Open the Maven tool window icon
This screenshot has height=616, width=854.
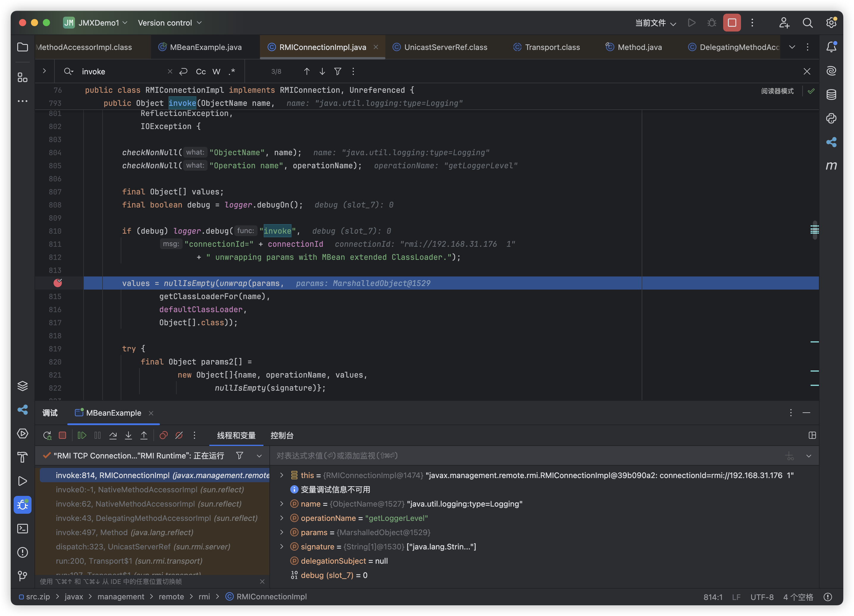pyautogui.click(x=831, y=166)
